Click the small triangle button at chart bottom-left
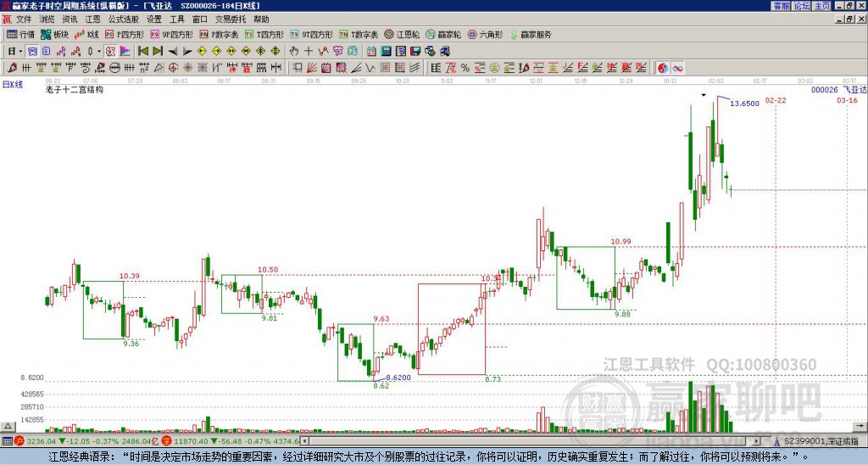 tap(7, 426)
